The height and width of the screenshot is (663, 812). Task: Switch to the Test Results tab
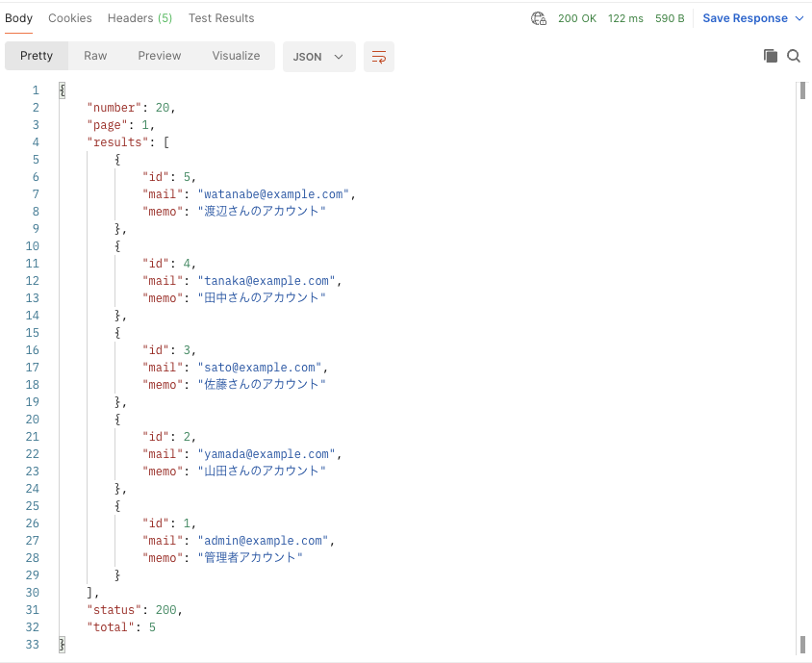[x=221, y=18]
